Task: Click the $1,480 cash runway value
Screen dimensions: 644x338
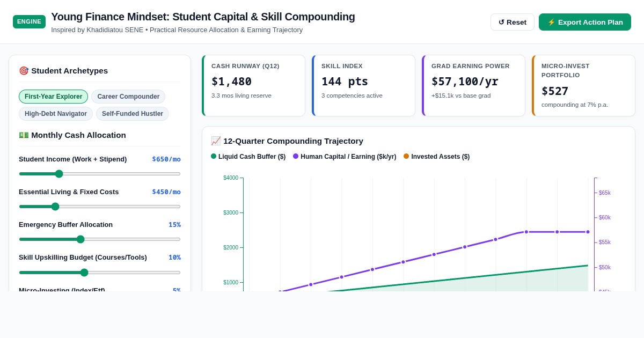Action: coord(231,82)
